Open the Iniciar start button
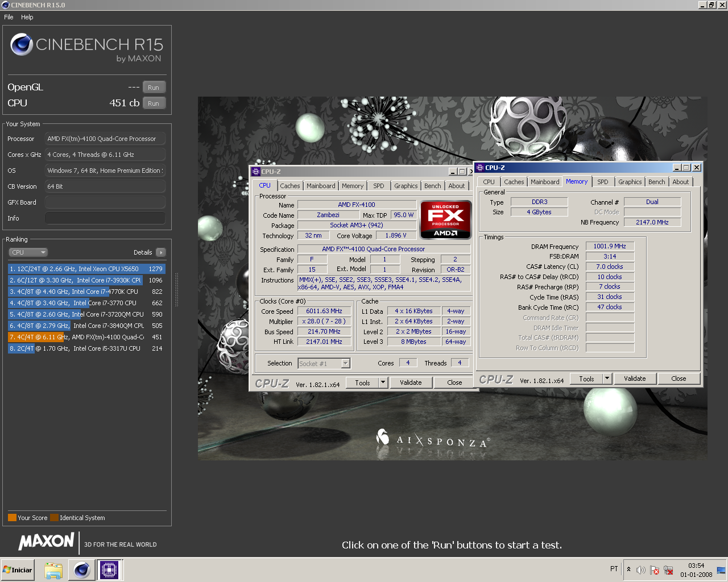 tap(17, 569)
